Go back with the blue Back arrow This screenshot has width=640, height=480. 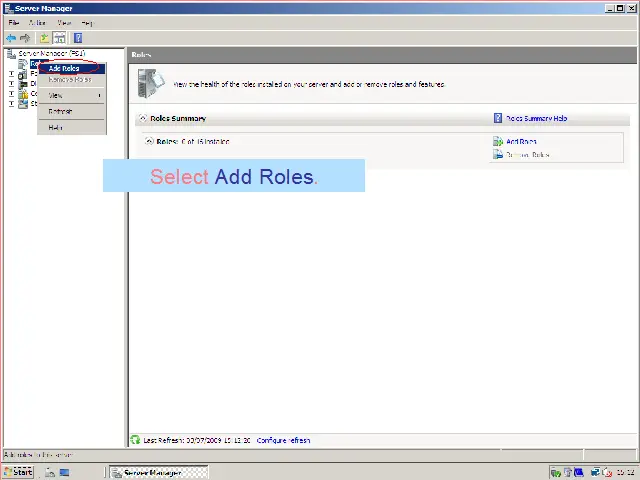pyautogui.click(x=11, y=38)
